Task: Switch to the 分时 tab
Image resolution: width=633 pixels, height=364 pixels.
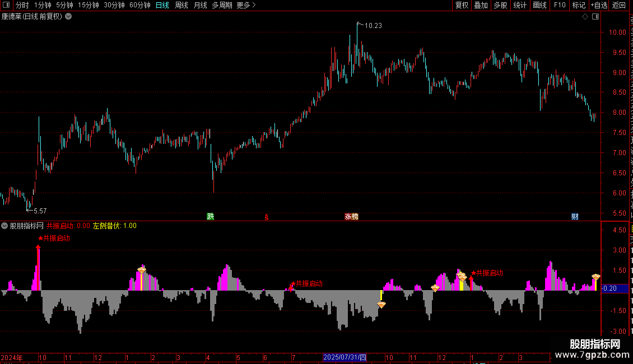Action: point(22,5)
